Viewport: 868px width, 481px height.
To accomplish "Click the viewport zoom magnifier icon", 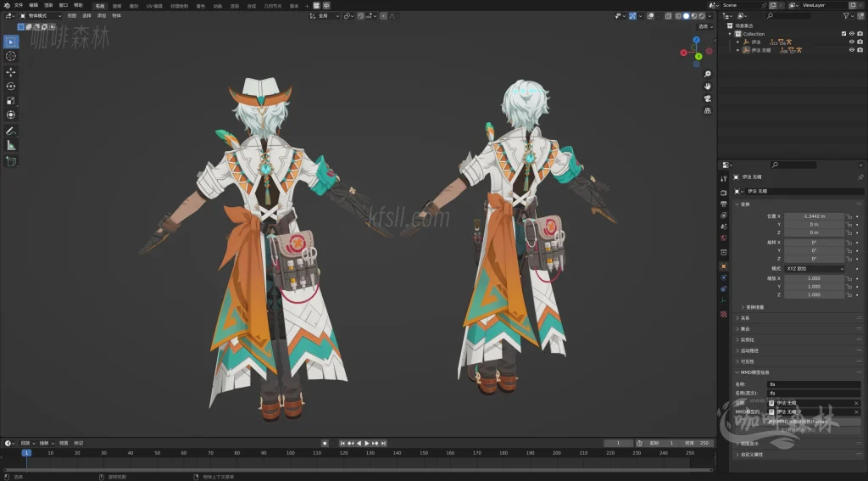I will coord(708,74).
